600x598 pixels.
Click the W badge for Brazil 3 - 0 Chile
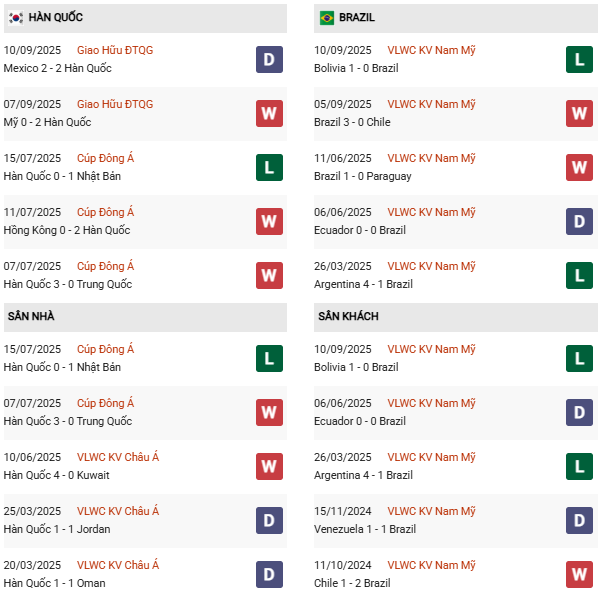580,113
